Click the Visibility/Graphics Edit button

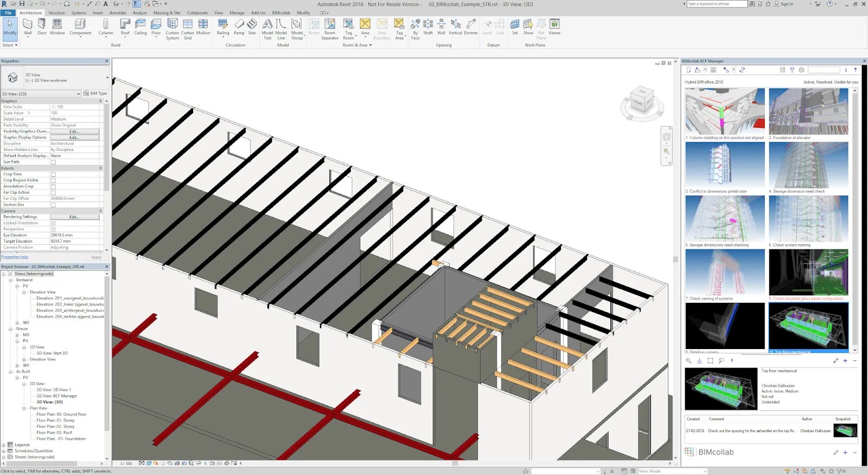(74, 131)
